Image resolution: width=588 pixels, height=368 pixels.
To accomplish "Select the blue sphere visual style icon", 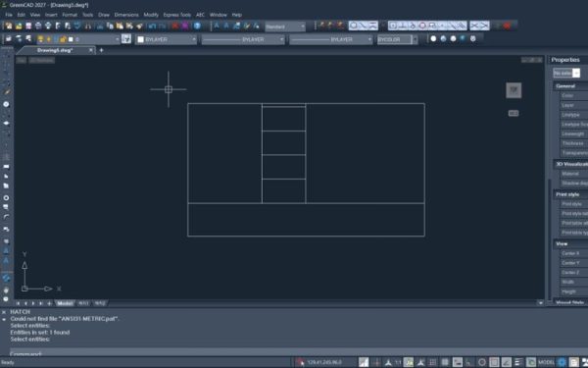I will tap(443, 38).
